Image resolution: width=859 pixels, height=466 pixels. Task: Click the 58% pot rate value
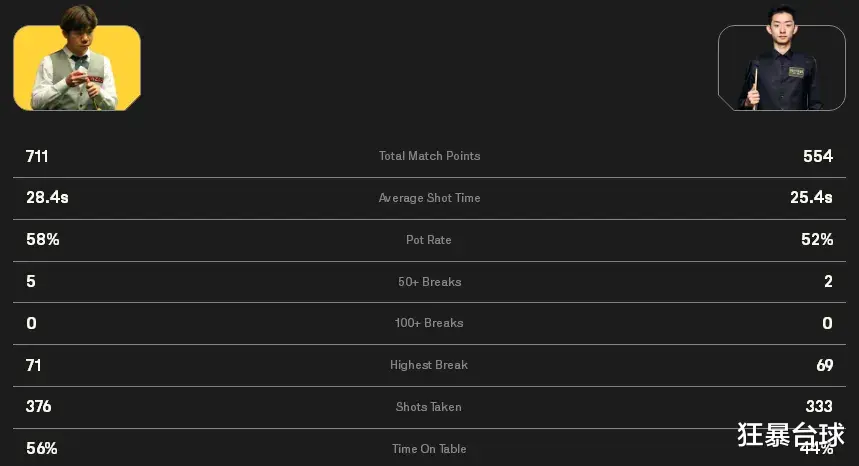coord(43,240)
